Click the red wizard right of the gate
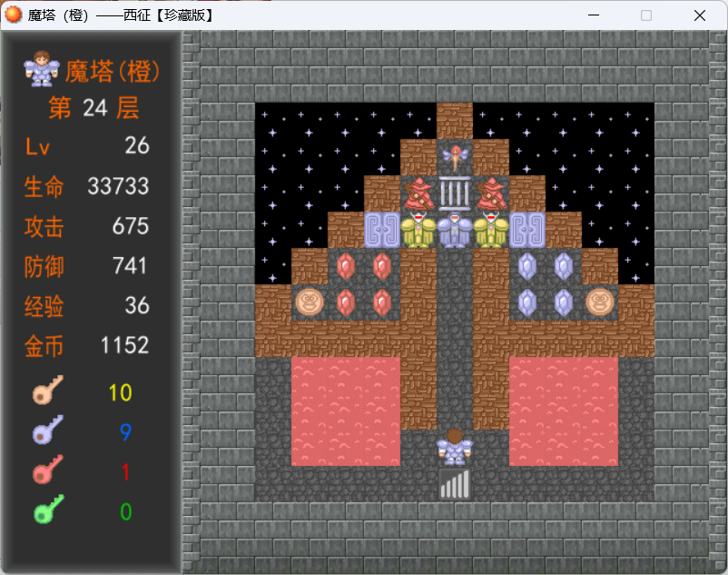Viewport: 728px width, 575px height. 491,193
